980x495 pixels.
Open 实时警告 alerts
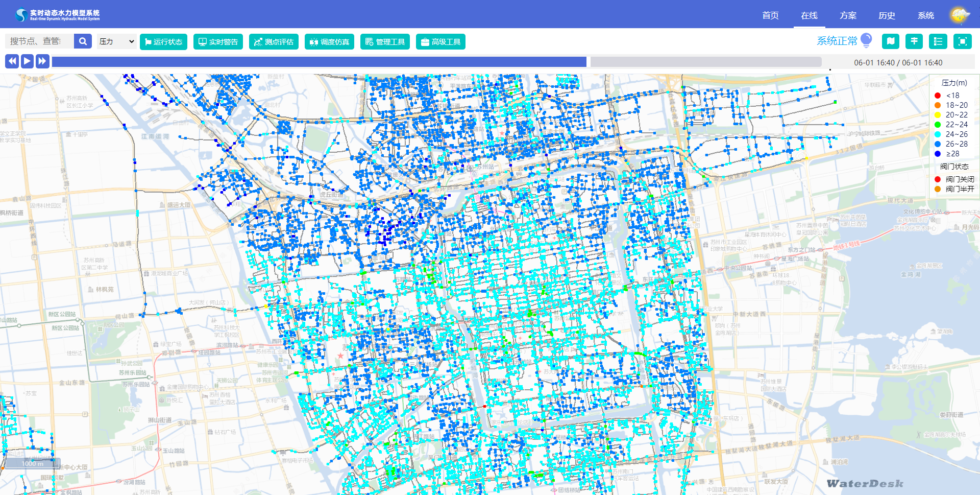coord(218,42)
